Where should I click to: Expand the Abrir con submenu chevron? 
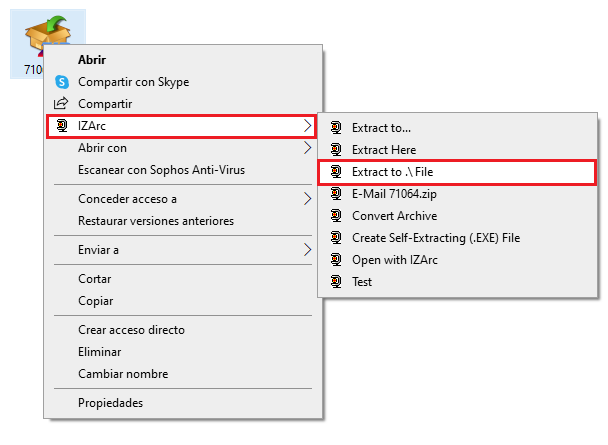pyautogui.click(x=307, y=148)
